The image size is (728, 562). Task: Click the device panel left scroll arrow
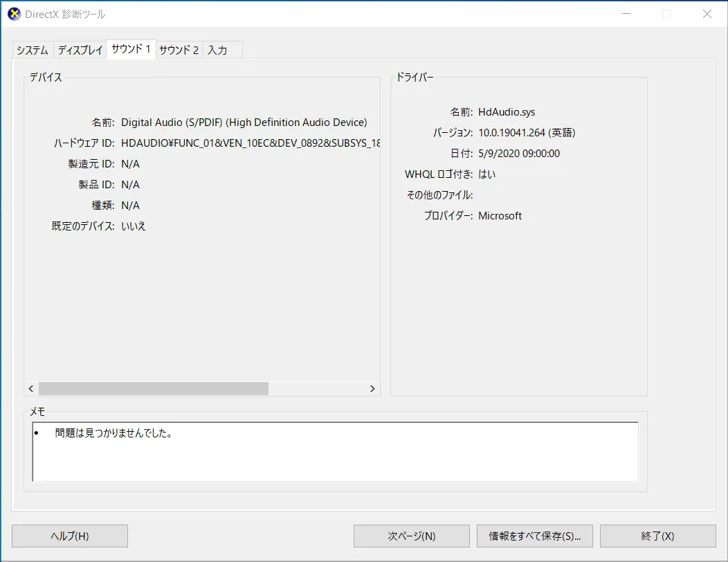pos(31,389)
